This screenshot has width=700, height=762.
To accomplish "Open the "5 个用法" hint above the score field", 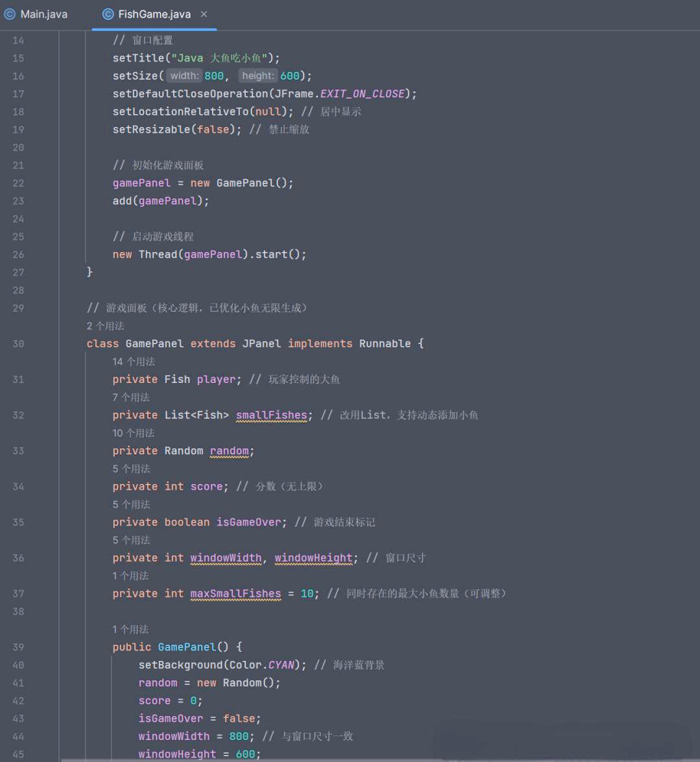I will tap(131, 468).
